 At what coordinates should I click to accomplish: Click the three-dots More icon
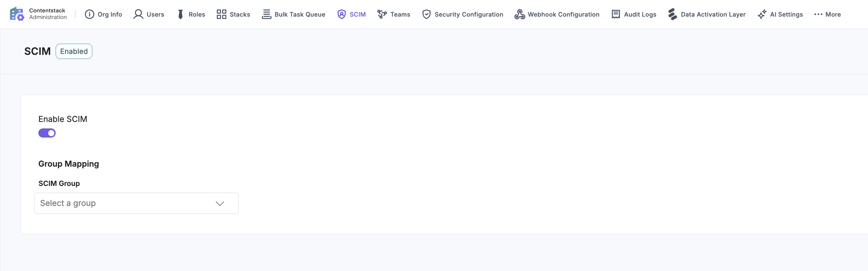[818, 14]
